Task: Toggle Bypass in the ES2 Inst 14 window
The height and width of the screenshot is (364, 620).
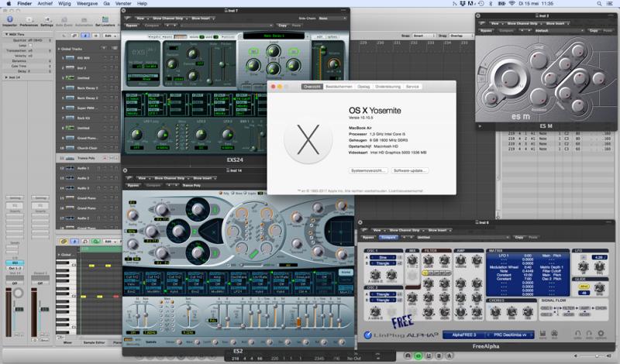Action: click(133, 185)
